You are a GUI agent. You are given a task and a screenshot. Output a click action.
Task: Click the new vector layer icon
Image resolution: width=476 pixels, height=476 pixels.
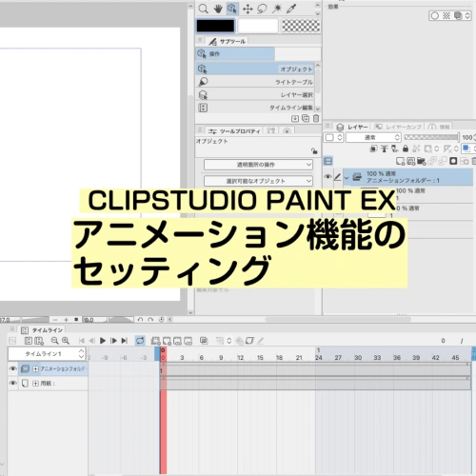pyautogui.click(x=411, y=161)
